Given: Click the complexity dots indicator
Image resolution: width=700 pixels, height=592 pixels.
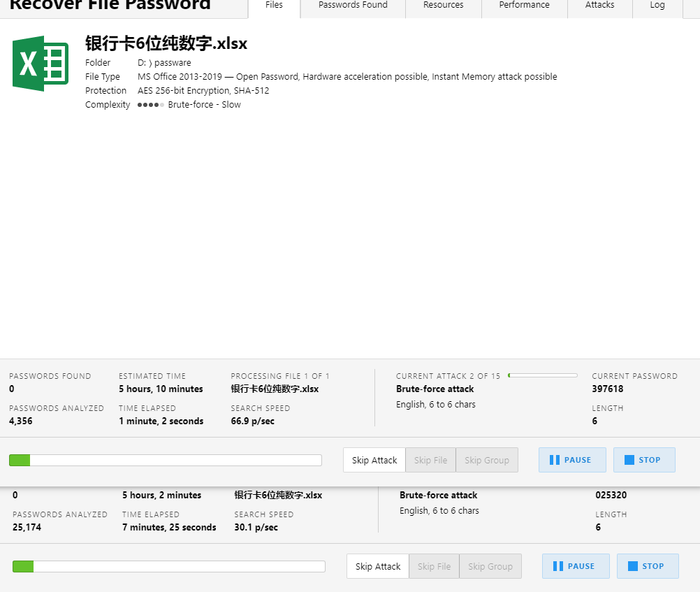Looking at the screenshot, I should (151, 105).
